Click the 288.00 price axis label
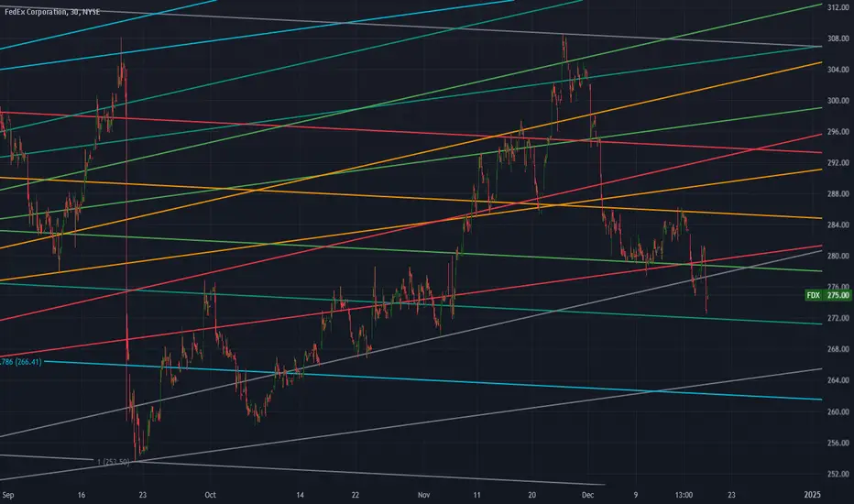854x504 pixels. [838, 194]
